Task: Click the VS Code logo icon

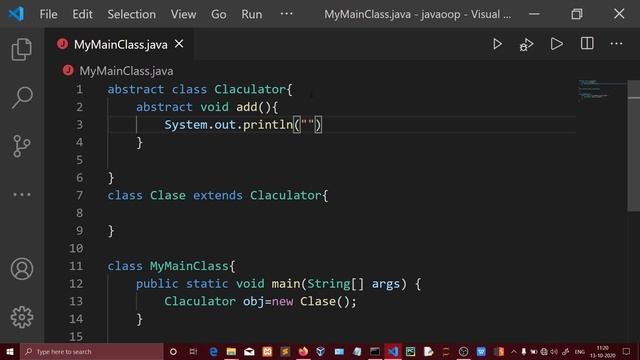Action: coord(16,14)
